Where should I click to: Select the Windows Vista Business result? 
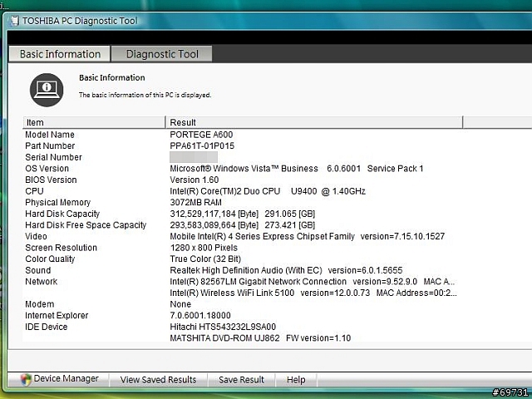click(297, 169)
